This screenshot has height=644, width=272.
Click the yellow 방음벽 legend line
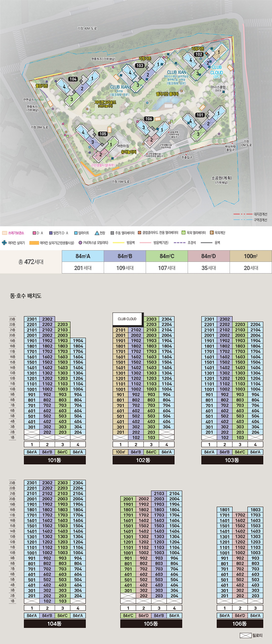119,243
